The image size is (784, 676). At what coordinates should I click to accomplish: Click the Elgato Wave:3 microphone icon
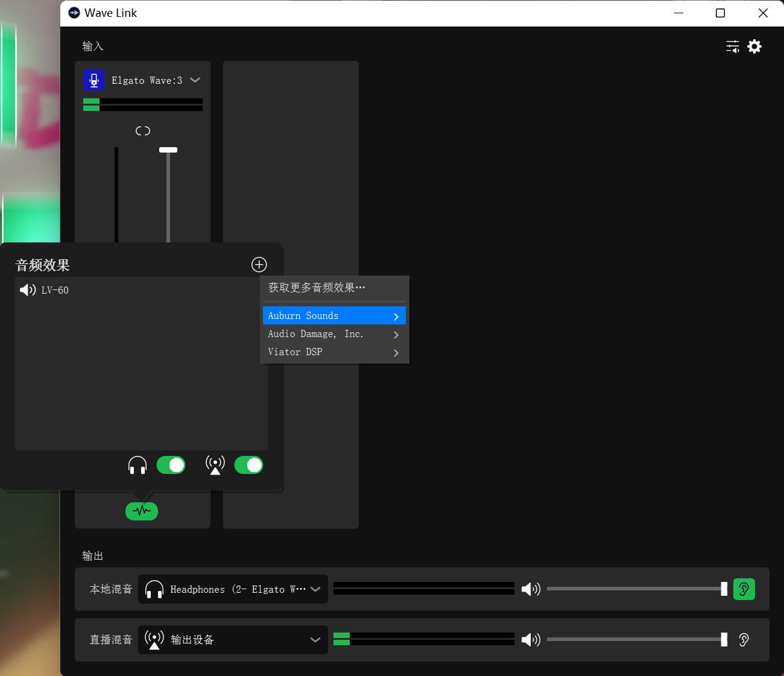point(93,80)
